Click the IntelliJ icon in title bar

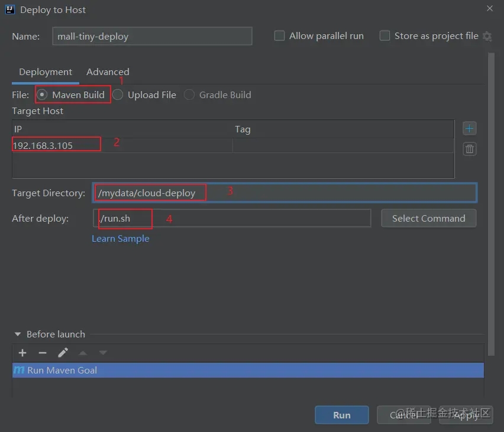(10, 9)
